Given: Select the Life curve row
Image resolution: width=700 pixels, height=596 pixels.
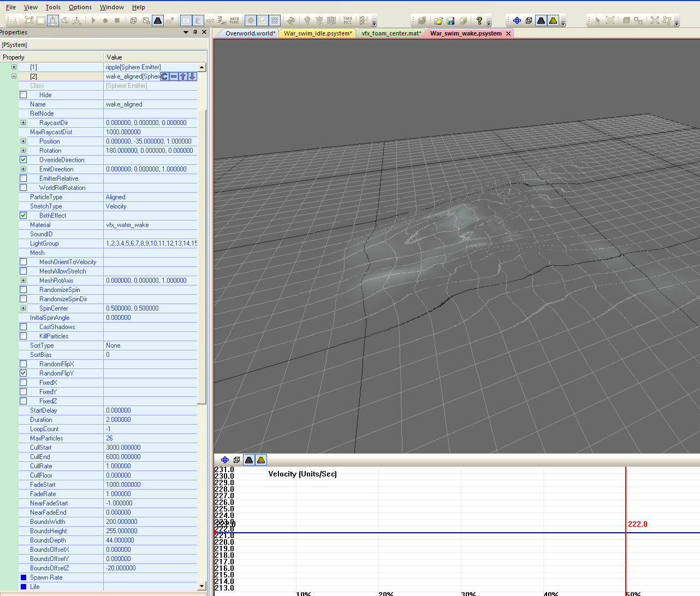Looking at the screenshot, I should point(108,587).
